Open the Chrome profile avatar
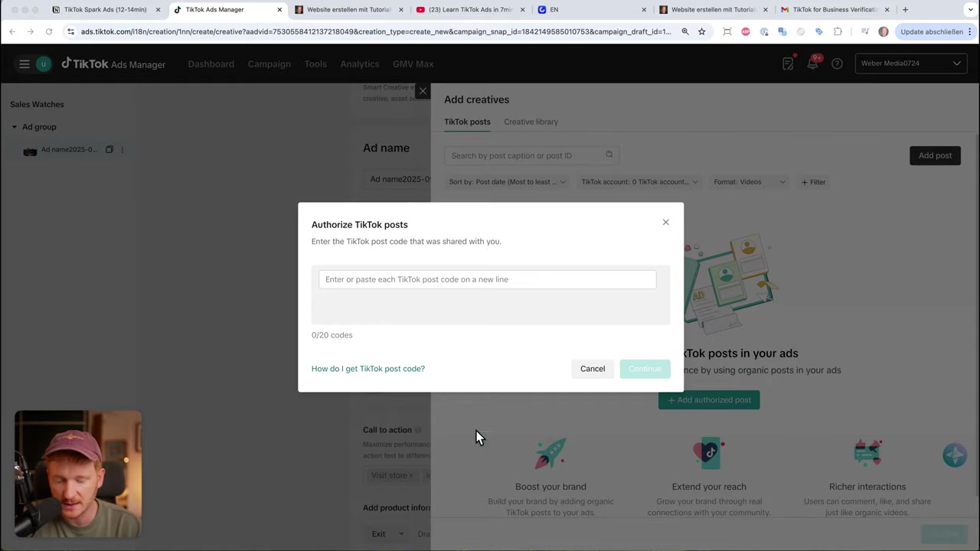The width and height of the screenshot is (980, 551). [x=884, y=31]
